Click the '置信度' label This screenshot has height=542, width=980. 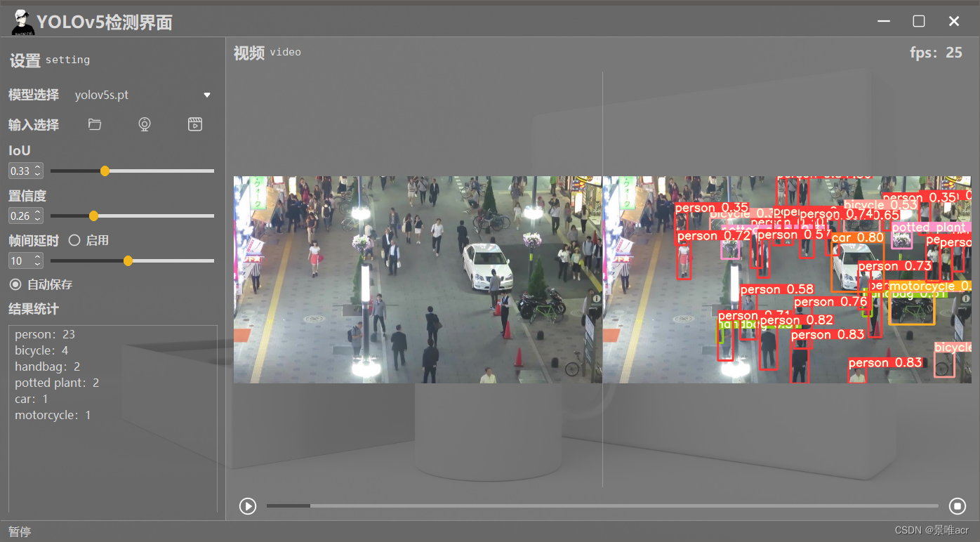(27, 196)
